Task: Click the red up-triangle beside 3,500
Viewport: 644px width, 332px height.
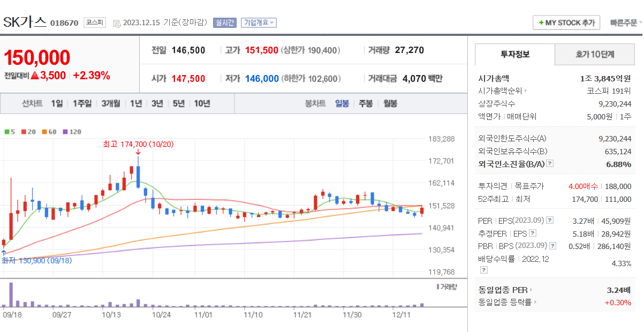Action: [x=35, y=76]
